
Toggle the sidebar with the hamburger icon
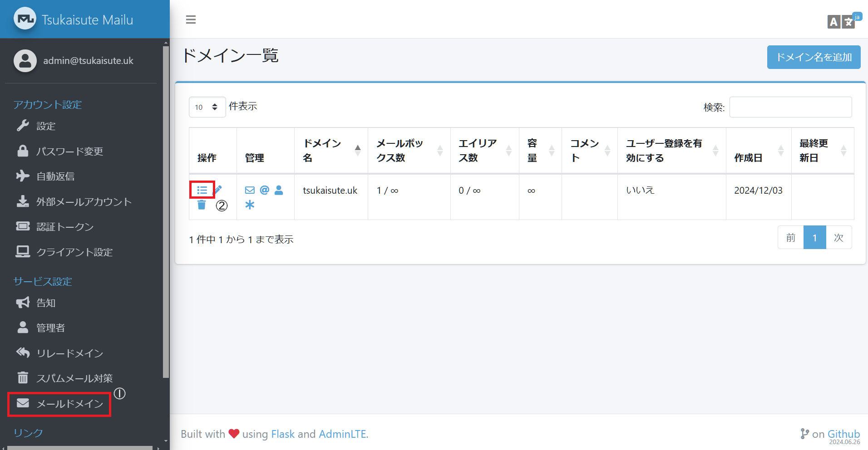191,20
